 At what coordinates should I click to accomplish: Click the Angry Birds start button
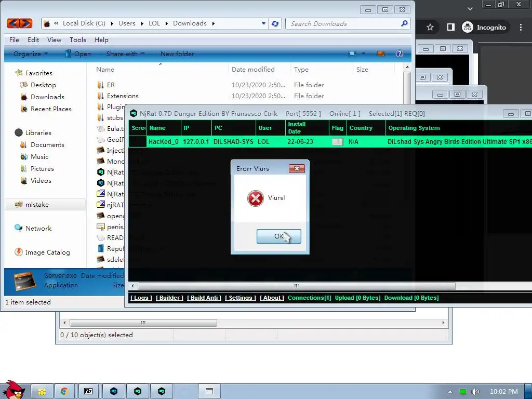coord(13,390)
